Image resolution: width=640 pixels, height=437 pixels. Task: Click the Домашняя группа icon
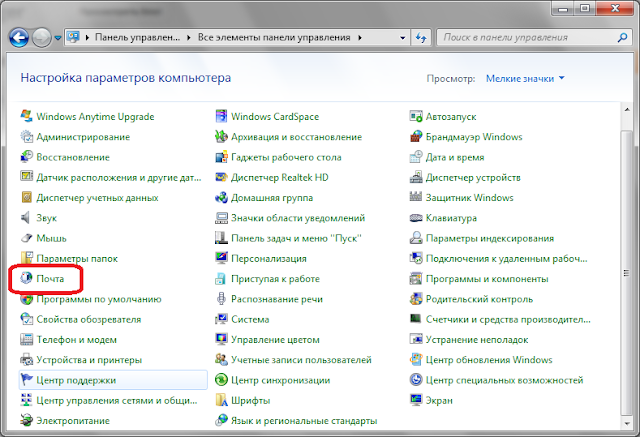(221, 197)
